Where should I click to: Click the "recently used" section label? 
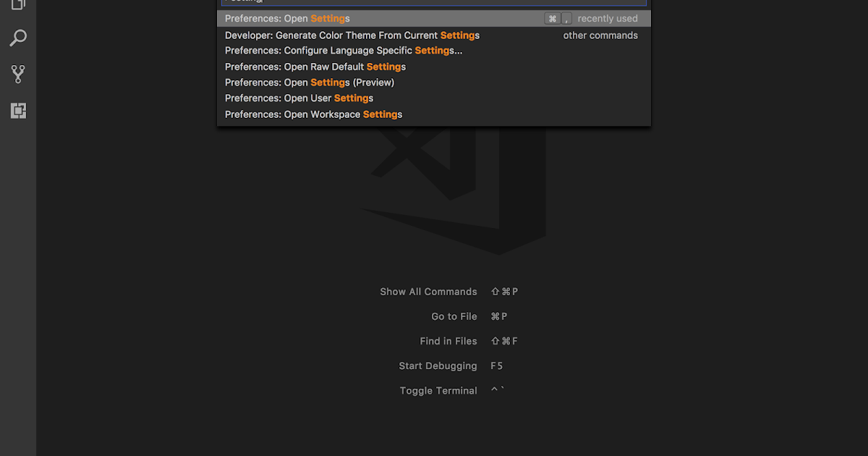pos(608,18)
